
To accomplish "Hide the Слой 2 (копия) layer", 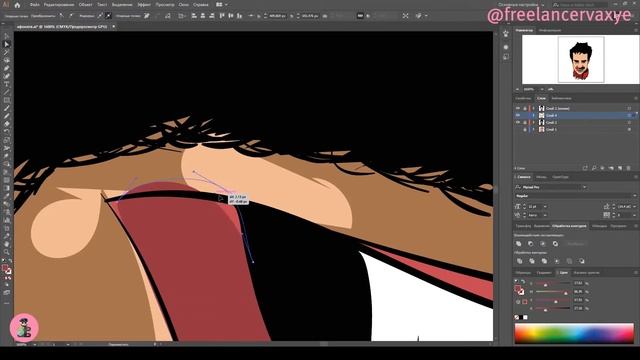I will (x=518, y=109).
